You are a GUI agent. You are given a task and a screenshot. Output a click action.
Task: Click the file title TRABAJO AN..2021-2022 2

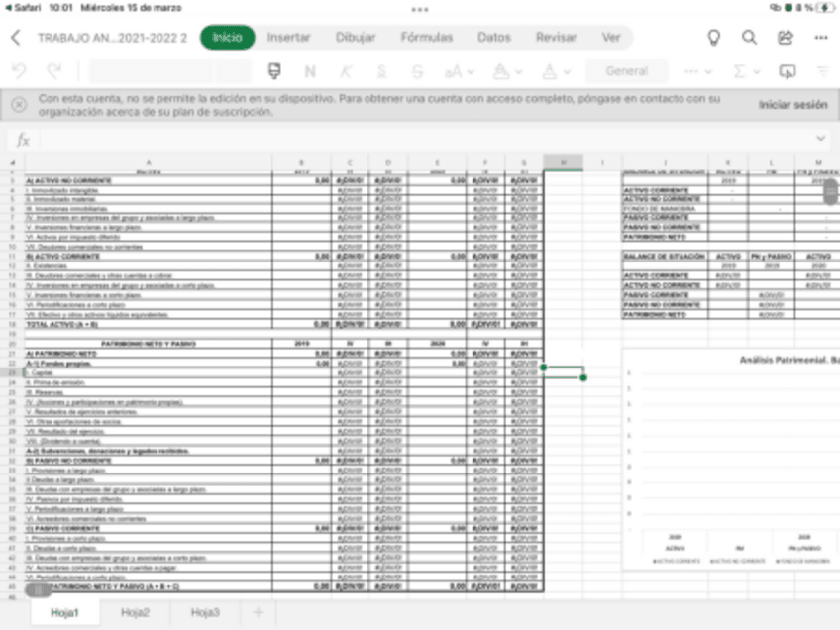[x=113, y=38]
